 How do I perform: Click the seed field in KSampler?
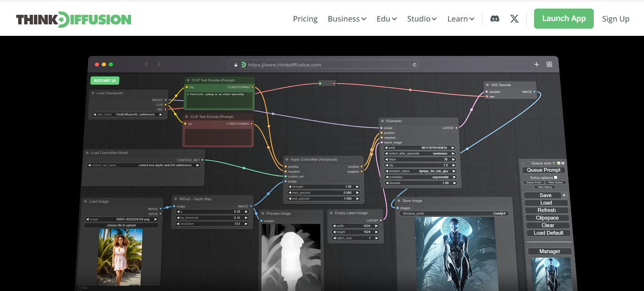420,148
